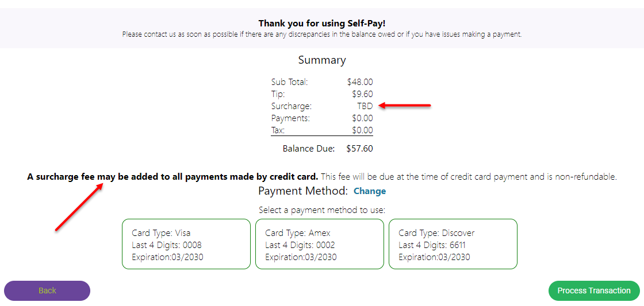Choose the Amex card ending 0002
644x306 pixels.
coord(320,244)
